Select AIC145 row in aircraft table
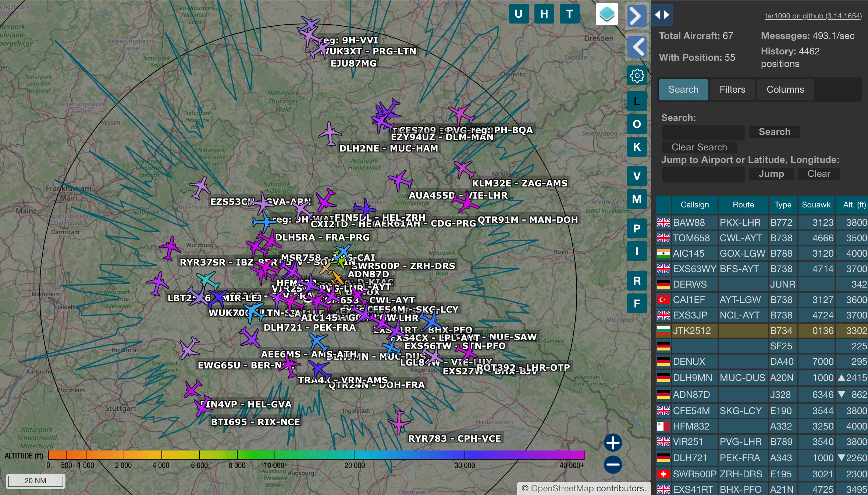 coord(762,253)
